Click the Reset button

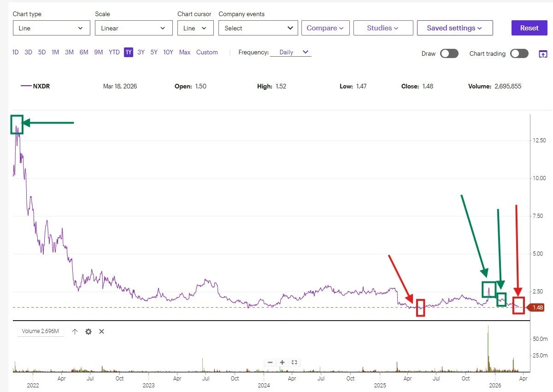point(529,28)
